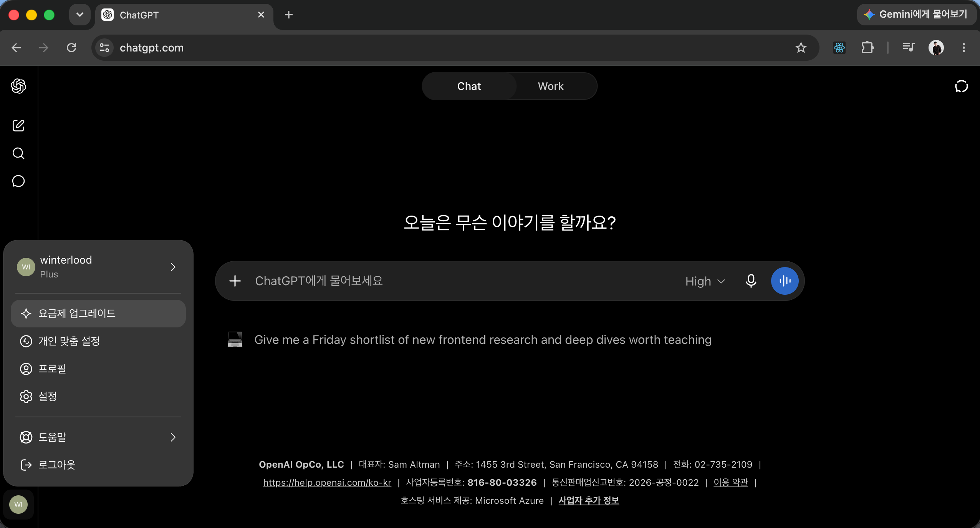The width and height of the screenshot is (980, 528).
Task: Expand the 도움말 submenu
Action: coord(98,437)
